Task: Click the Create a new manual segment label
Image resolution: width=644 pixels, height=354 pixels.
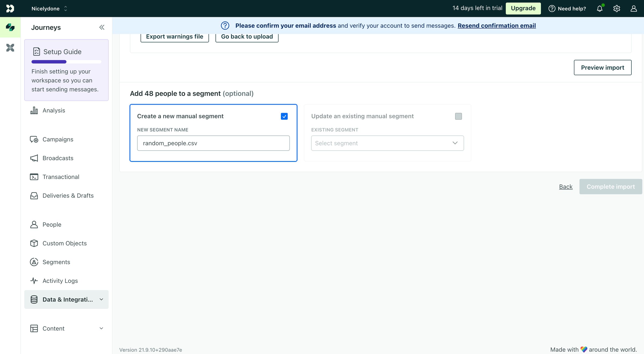Action: point(180,116)
